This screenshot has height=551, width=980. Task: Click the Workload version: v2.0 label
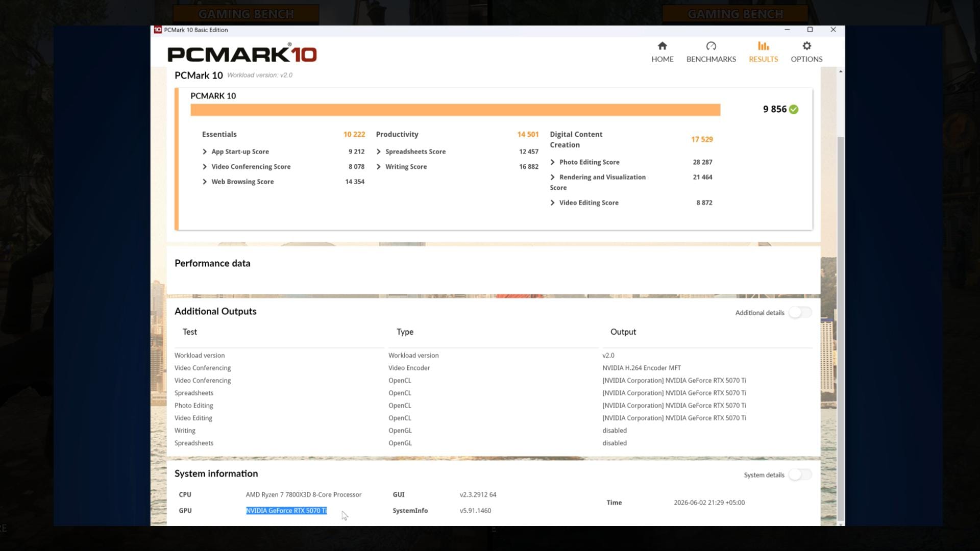pyautogui.click(x=260, y=75)
